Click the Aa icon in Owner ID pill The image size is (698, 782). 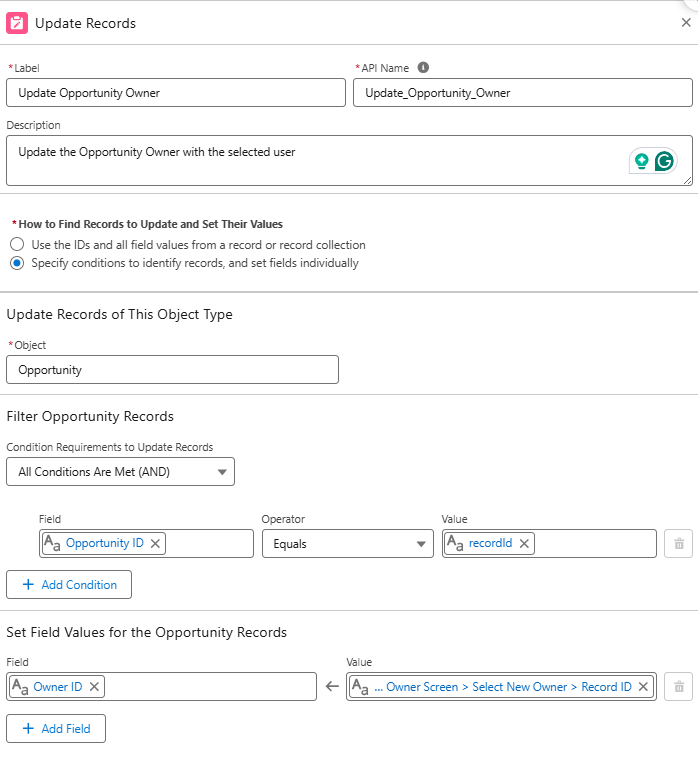pos(20,687)
